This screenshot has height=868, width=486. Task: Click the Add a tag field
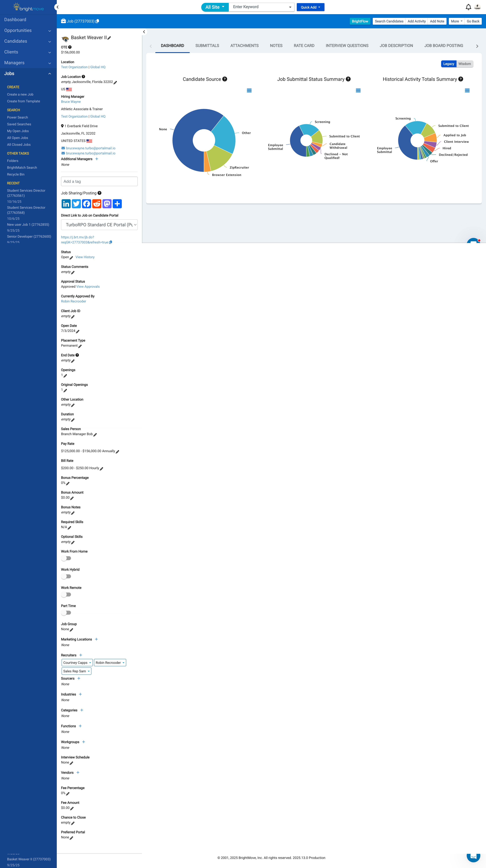pos(99,182)
